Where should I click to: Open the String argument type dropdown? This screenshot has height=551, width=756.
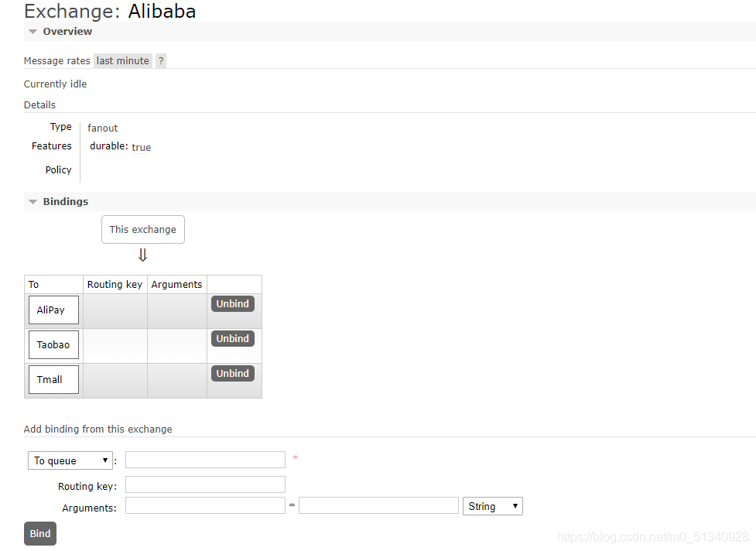tap(493, 506)
